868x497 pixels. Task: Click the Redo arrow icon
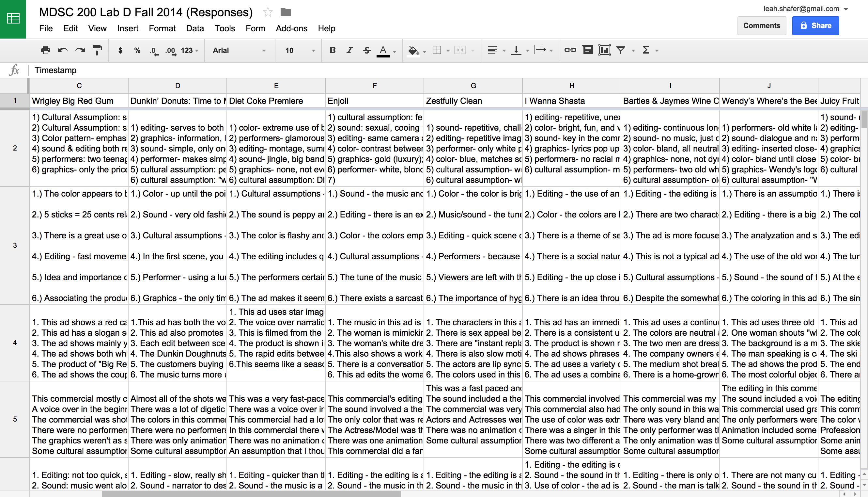click(x=80, y=51)
